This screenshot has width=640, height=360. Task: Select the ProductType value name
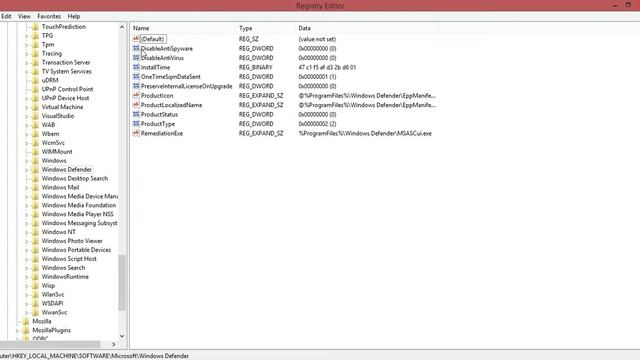(x=158, y=124)
